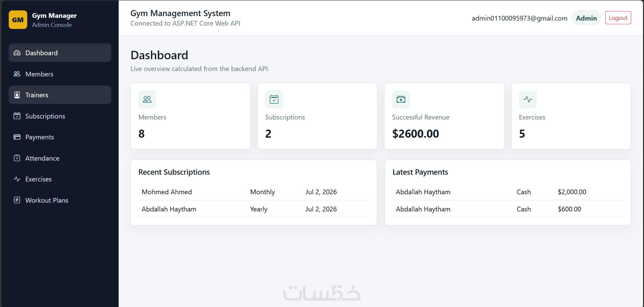The height and width of the screenshot is (307, 644).
Task: Click the Successful Revenue cash icon
Action: [x=401, y=99]
